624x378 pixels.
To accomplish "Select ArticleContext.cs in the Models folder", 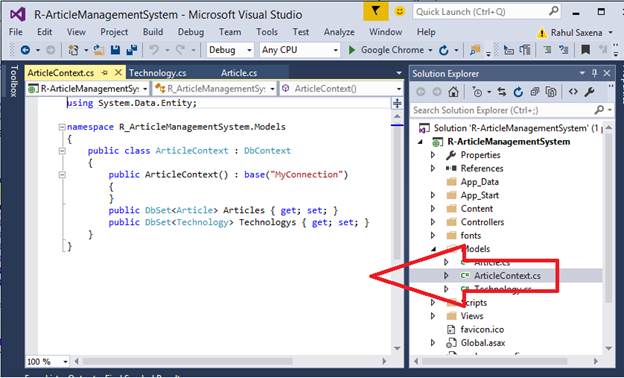I will (507, 276).
